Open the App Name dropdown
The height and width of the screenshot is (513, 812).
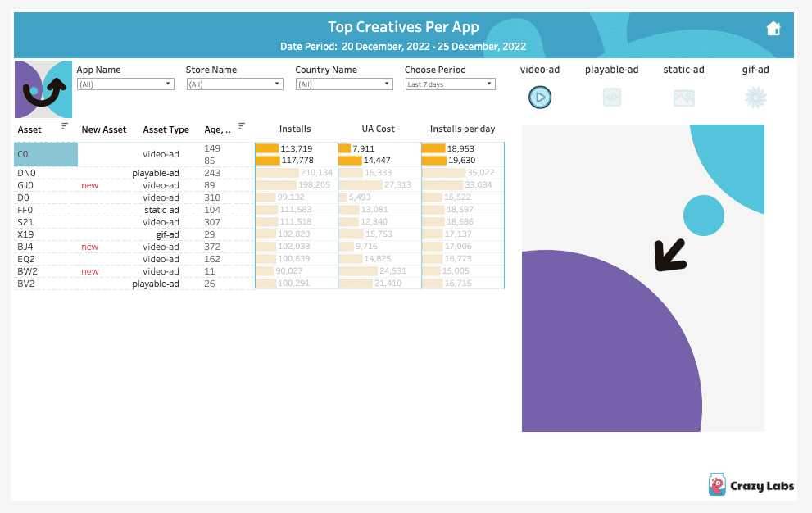tap(125, 84)
